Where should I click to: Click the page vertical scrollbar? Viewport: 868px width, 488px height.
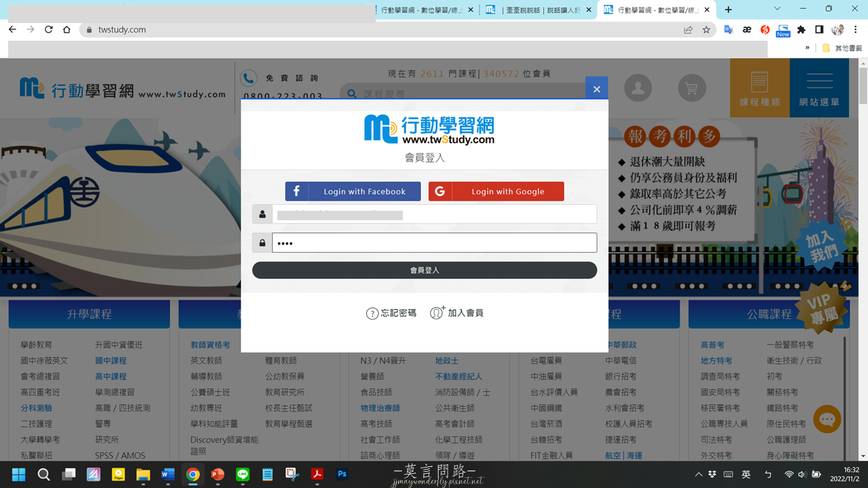point(863,260)
